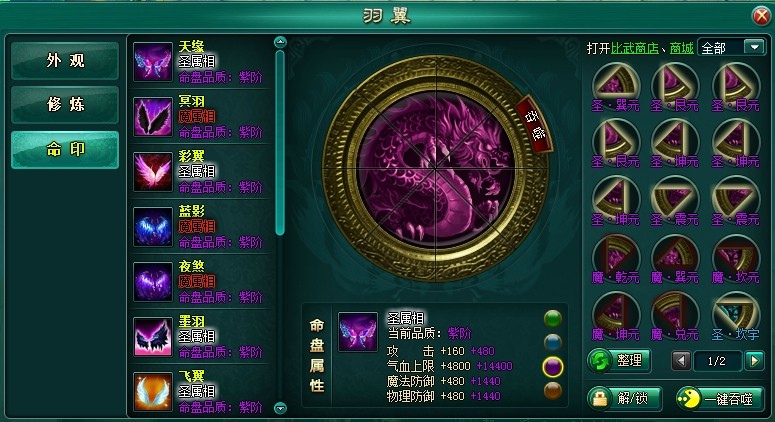
Task: Click the 魔·乾元 fragment icon
Action: (x=615, y=254)
